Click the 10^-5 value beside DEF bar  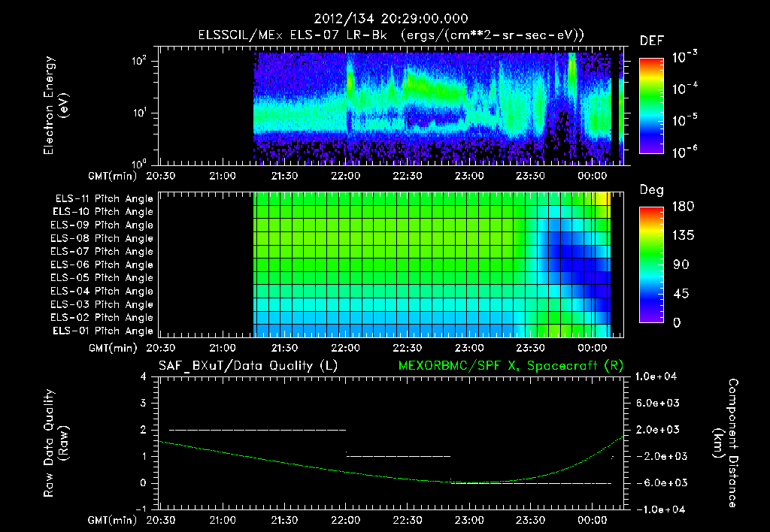point(684,119)
